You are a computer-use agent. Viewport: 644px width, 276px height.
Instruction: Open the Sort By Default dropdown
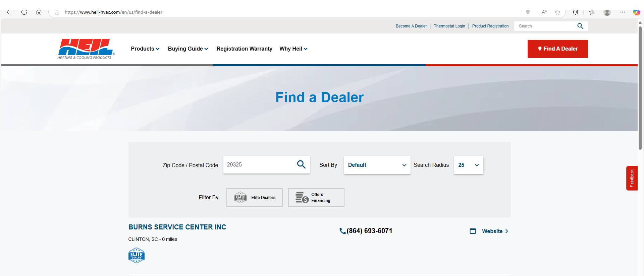click(377, 165)
